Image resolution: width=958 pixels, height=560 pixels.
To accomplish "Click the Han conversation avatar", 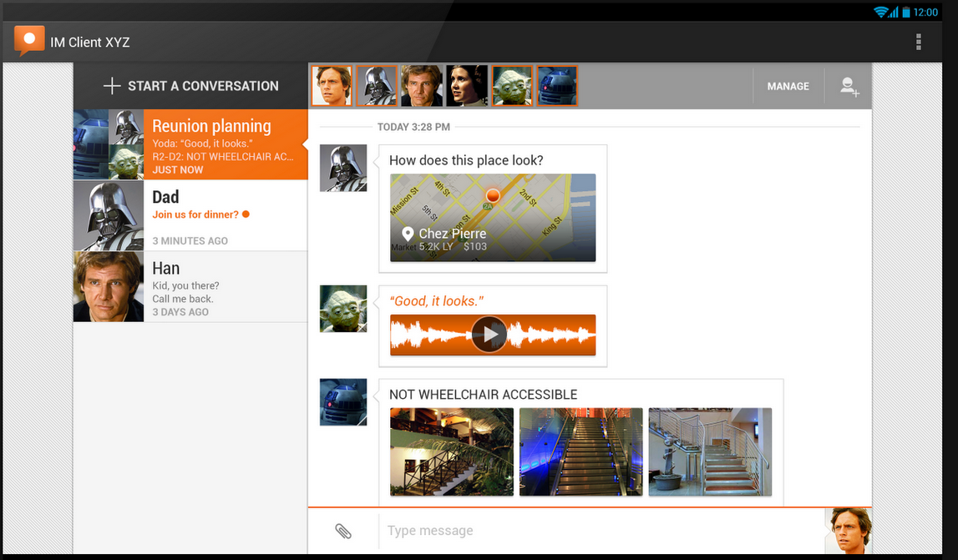I will tap(109, 287).
